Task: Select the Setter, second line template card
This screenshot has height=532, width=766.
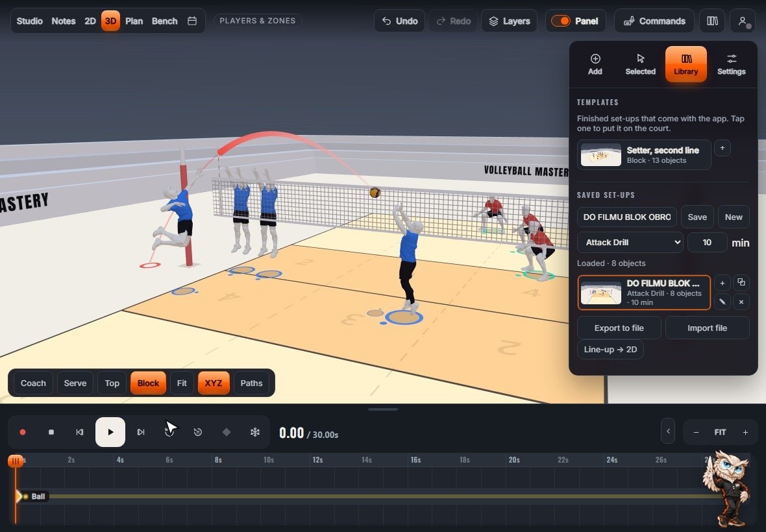Action: pos(644,154)
